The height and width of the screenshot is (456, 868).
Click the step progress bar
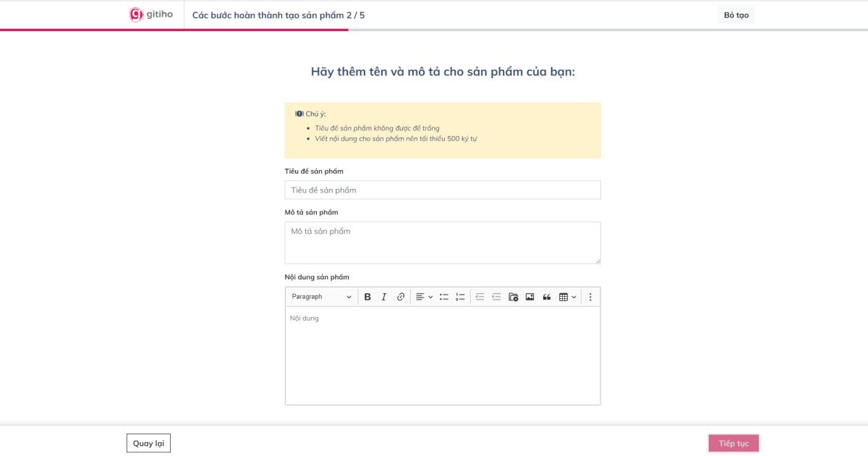pyautogui.click(x=434, y=30)
